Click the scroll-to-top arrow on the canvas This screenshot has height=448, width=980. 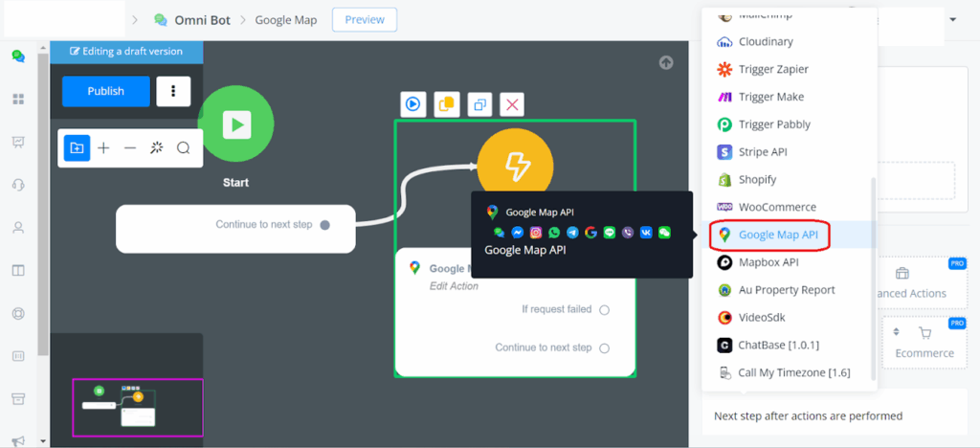coord(666,63)
